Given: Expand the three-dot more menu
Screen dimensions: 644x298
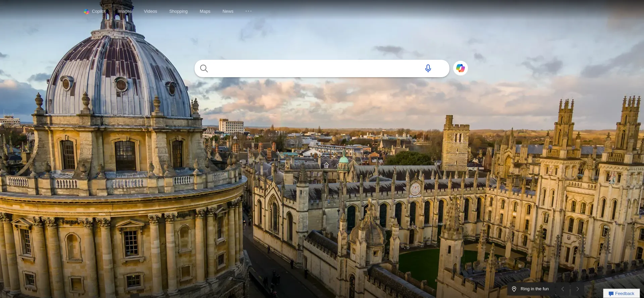Looking at the screenshot, I should tap(249, 11).
